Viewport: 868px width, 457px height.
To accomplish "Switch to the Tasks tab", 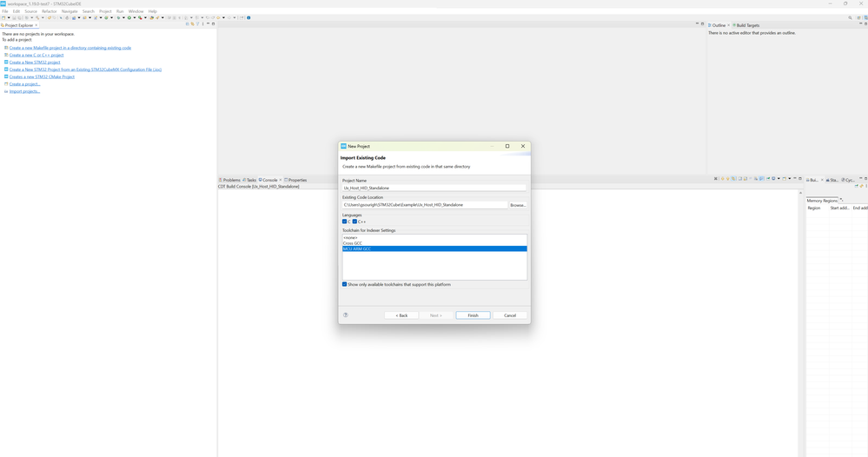I will click(x=249, y=180).
